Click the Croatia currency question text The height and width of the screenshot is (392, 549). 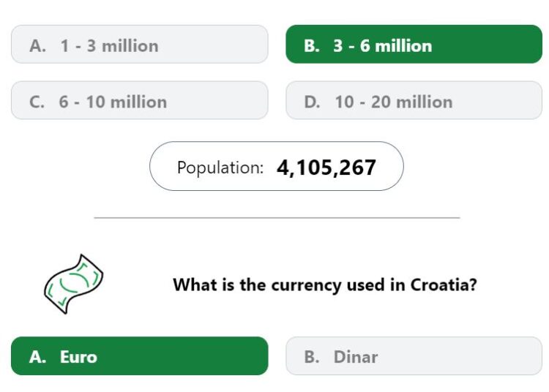(325, 284)
